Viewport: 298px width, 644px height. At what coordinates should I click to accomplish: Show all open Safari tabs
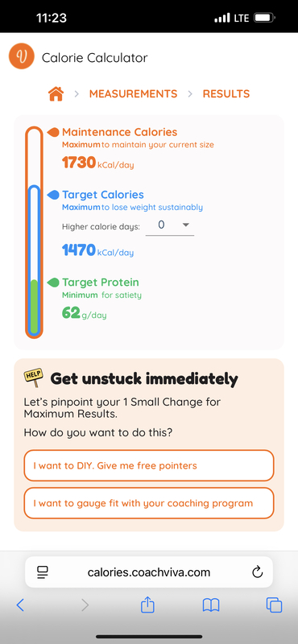(274, 605)
